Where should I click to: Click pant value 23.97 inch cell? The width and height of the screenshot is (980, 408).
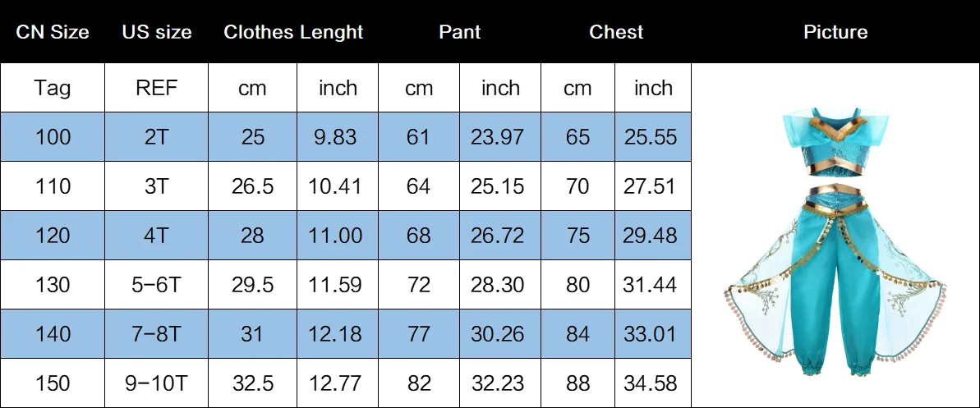click(x=500, y=137)
